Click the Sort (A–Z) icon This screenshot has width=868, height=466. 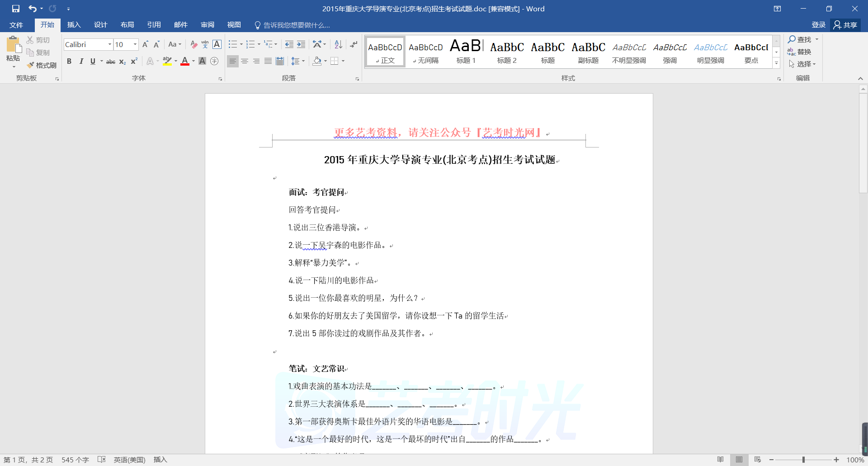coord(338,44)
